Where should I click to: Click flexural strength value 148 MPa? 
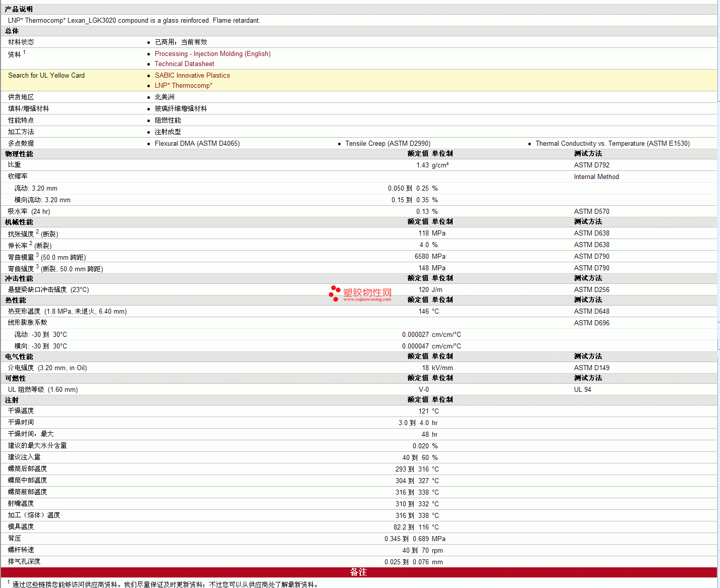pyautogui.click(x=432, y=268)
